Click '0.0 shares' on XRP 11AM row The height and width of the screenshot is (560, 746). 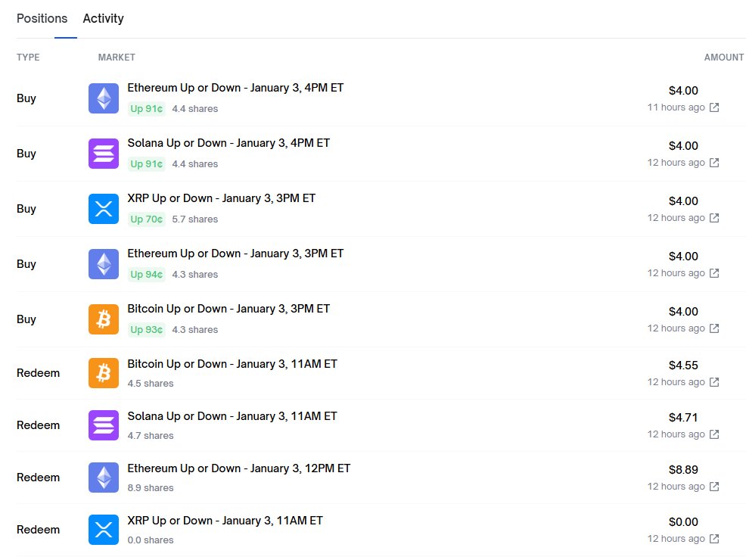(151, 540)
